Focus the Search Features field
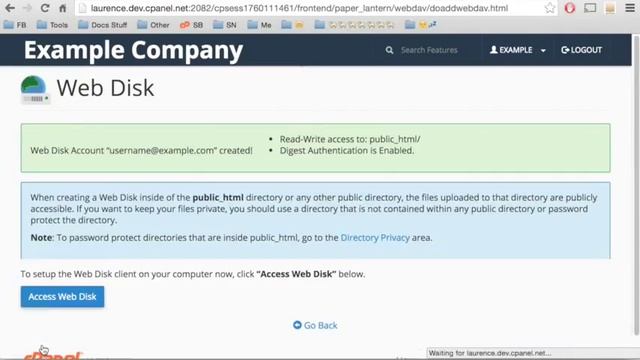This screenshot has width=640, height=360. pyautogui.click(x=429, y=50)
